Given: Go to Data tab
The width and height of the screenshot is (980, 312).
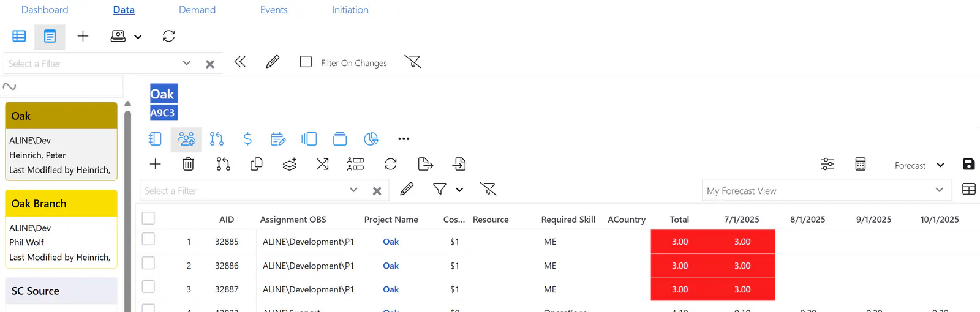Looking at the screenshot, I should point(124,10).
